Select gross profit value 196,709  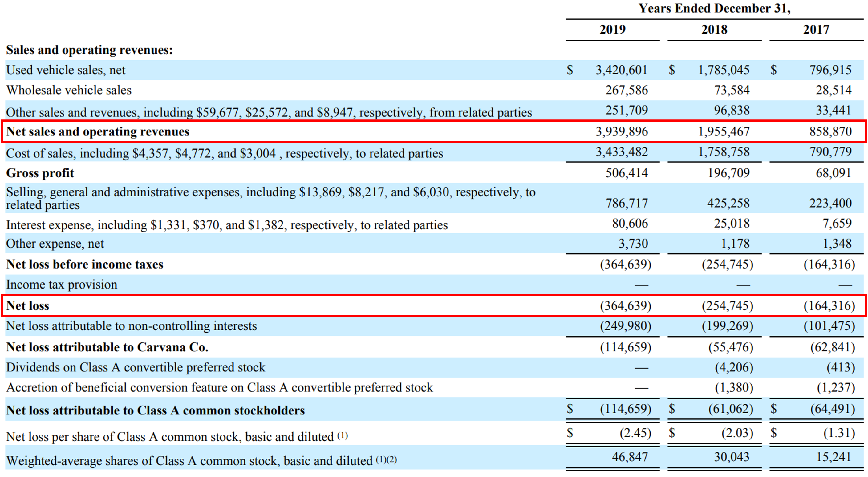728,173
